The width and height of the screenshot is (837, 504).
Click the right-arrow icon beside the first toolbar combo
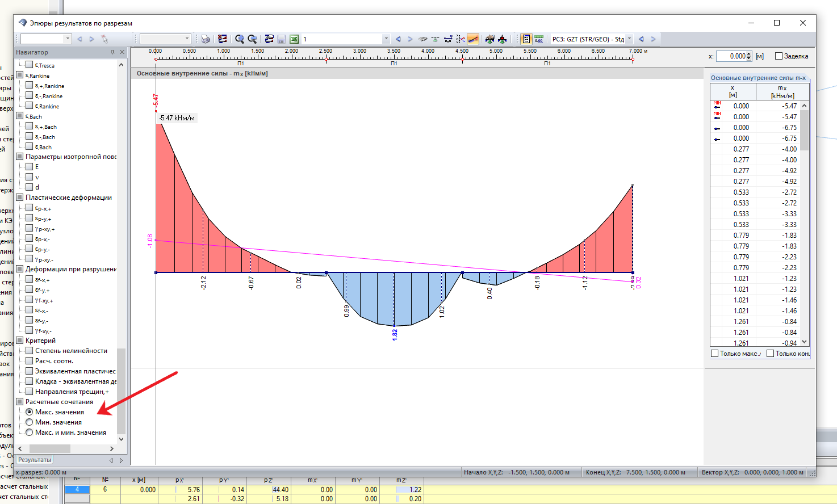coord(91,39)
